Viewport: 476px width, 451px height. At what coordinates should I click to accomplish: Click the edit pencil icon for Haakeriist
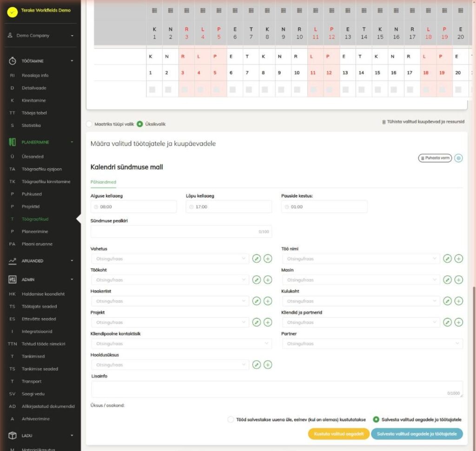pos(257,301)
